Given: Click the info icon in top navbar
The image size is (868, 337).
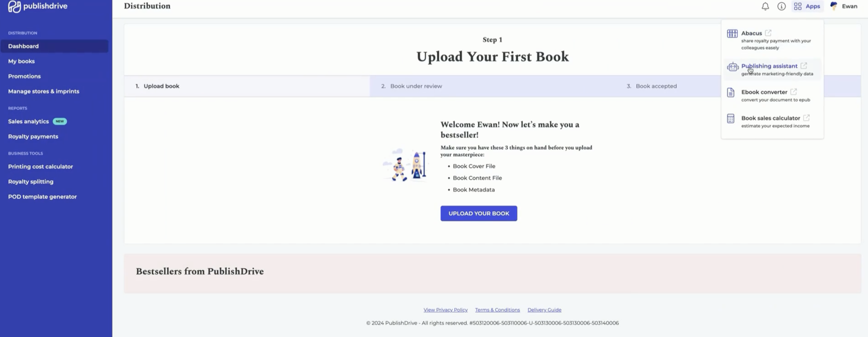Looking at the screenshot, I should click(781, 6).
